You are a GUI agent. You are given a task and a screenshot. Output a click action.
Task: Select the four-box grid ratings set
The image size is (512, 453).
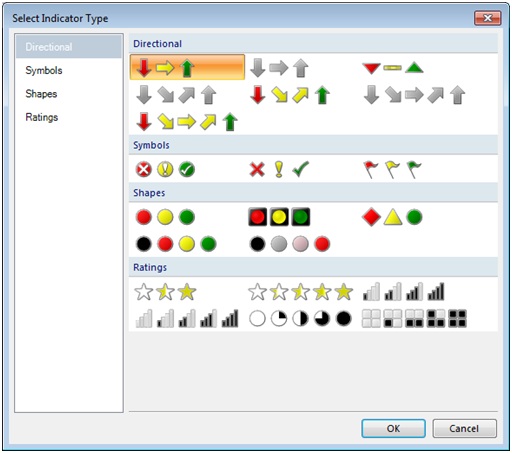[414, 318]
